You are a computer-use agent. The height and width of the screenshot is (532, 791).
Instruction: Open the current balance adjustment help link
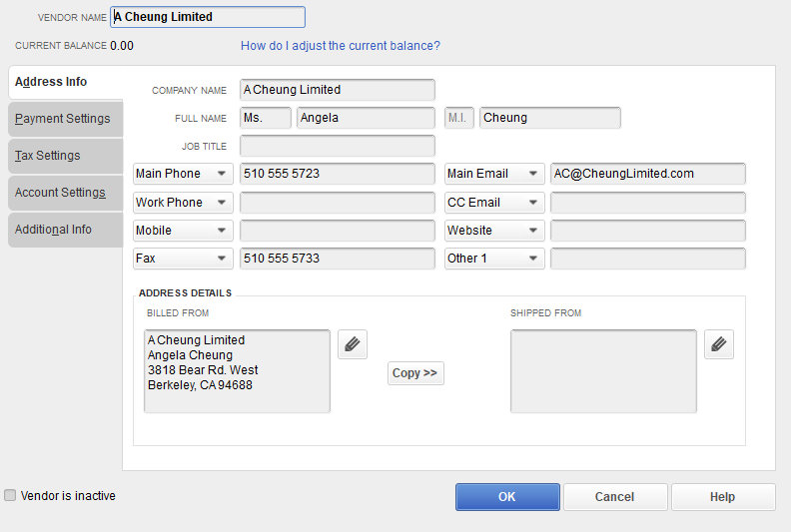click(340, 46)
